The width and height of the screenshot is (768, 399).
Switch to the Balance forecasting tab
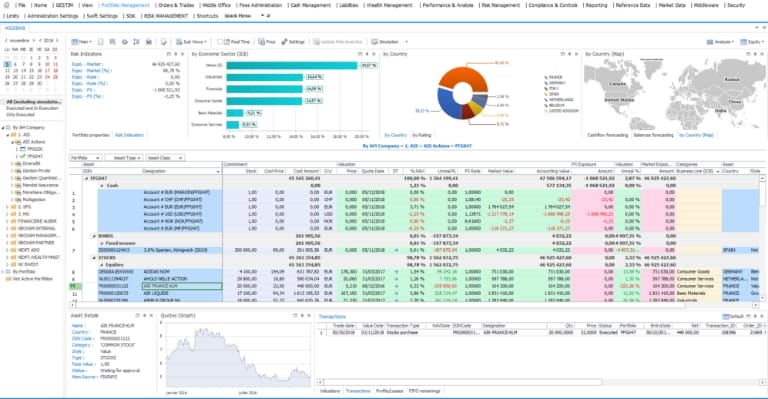[x=653, y=135]
